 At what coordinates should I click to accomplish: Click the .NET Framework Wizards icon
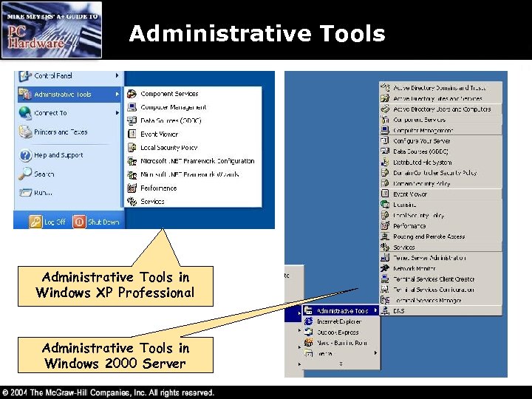[x=132, y=174]
